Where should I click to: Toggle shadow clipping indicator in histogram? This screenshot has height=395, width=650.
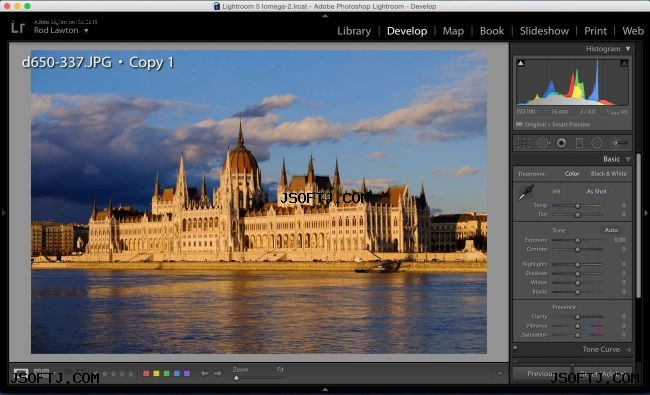(521, 63)
